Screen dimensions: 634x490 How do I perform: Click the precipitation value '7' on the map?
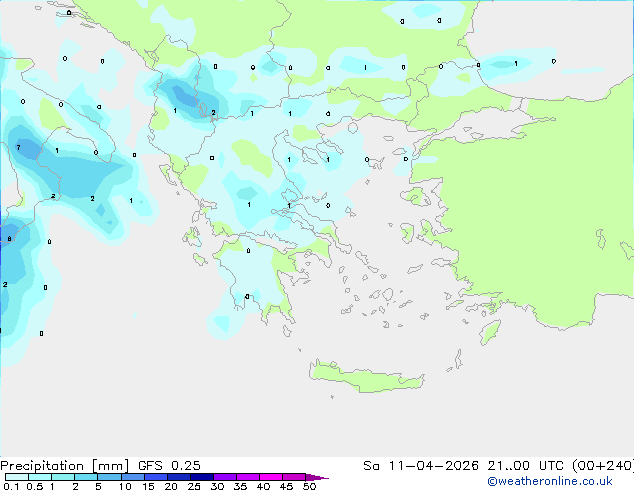(18, 148)
